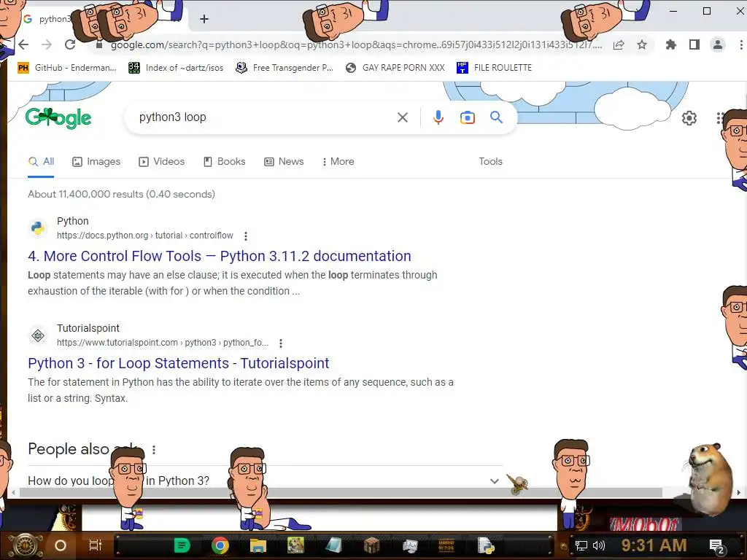
Task: Open 'Python 3 - for Loop Statements' link
Action: 178,363
